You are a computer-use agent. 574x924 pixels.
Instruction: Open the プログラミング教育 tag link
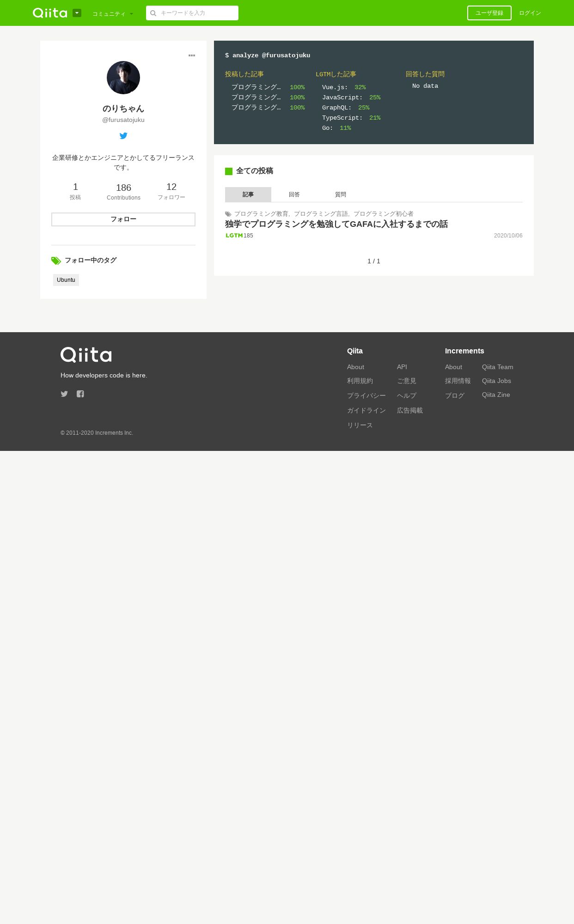tap(261, 214)
